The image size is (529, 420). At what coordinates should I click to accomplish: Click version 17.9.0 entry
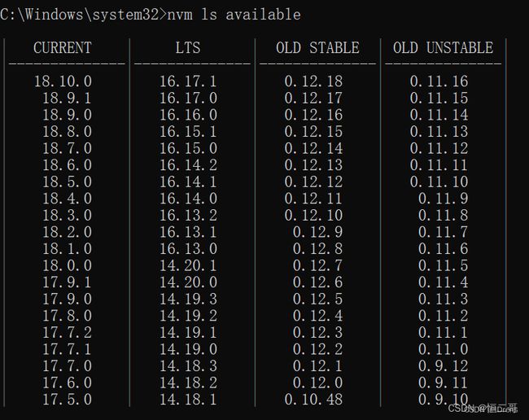tap(67, 299)
